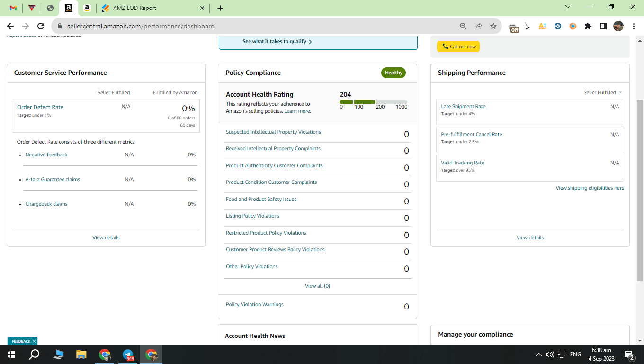
Task: Click the address bar URL
Action: tap(141, 27)
